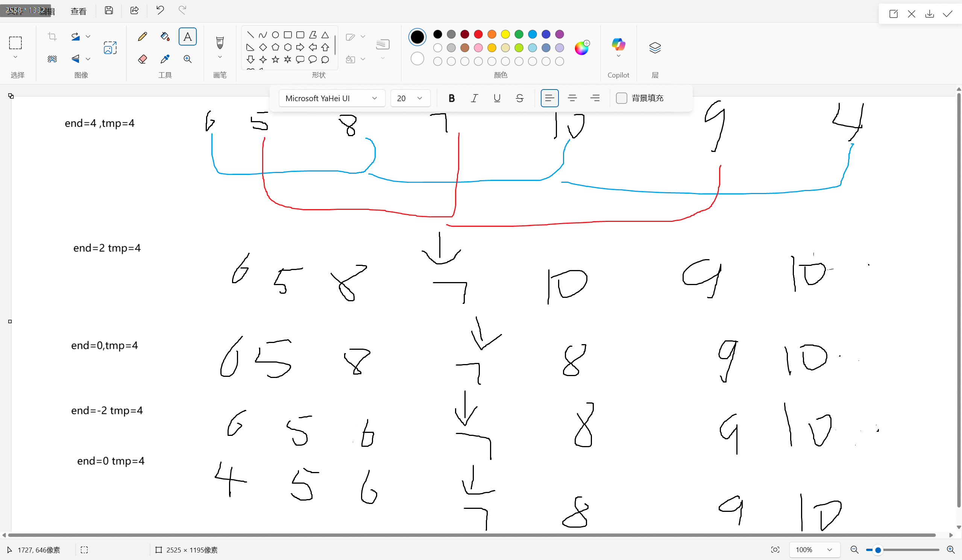
Task: Select the Diamond shape
Action: click(x=263, y=47)
